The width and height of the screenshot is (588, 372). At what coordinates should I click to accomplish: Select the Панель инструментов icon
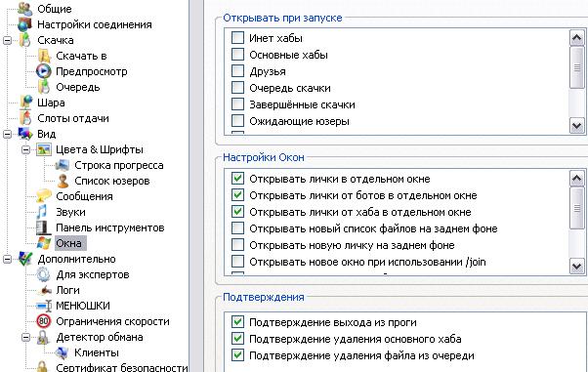point(43,227)
